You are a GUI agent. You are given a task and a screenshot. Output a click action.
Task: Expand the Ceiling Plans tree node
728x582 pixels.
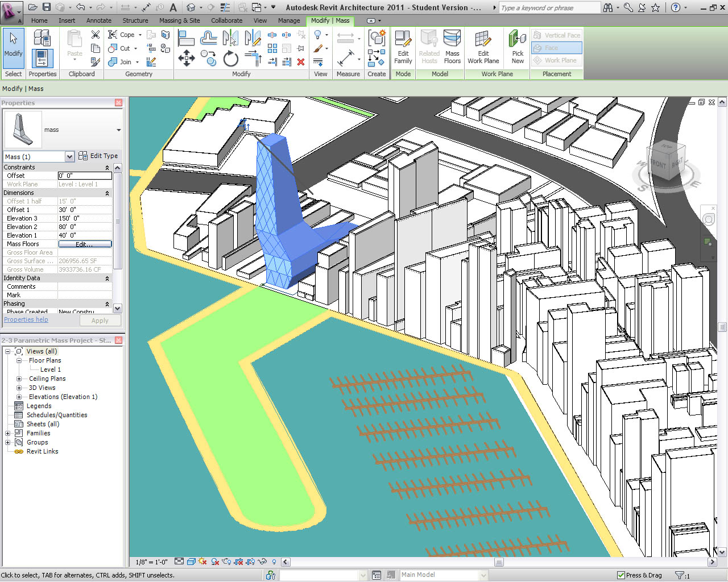pyautogui.click(x=19, y=379)
